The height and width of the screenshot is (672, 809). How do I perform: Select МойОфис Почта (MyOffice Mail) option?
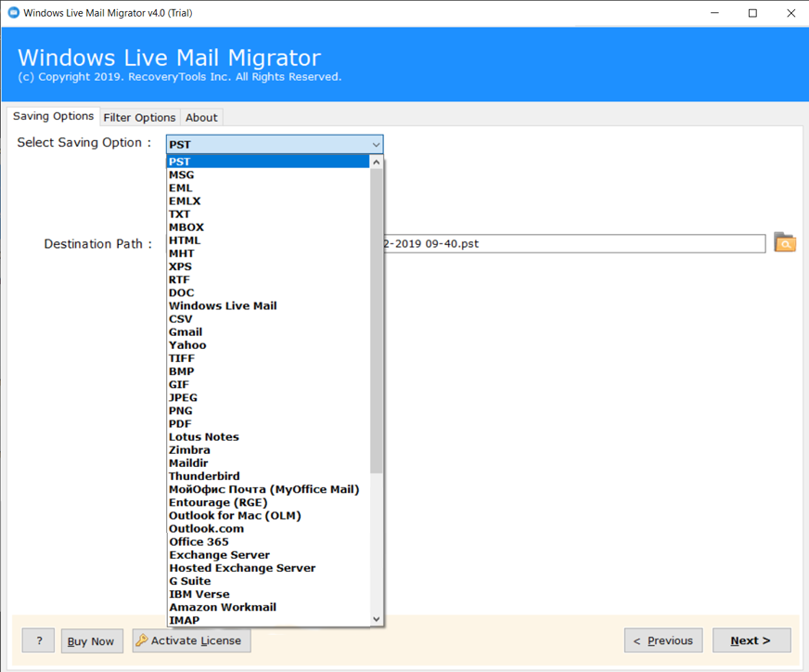pyautogui.click(x=268, y=489)
